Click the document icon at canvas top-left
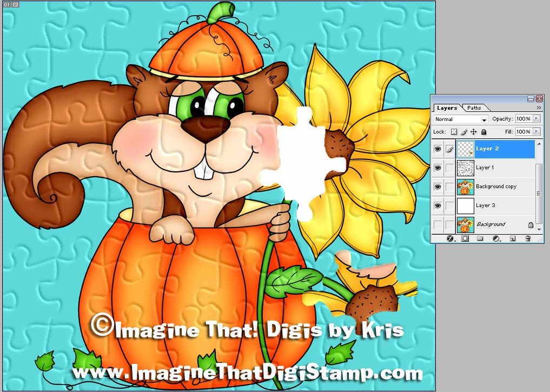This screenshot has height=392, width=550. point(16,4)
